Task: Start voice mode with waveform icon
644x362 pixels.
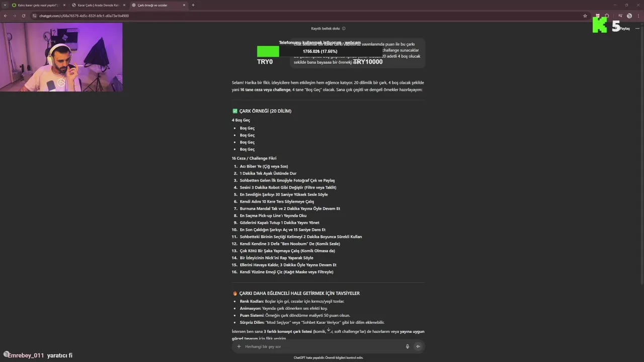Action: coord(418,346)
